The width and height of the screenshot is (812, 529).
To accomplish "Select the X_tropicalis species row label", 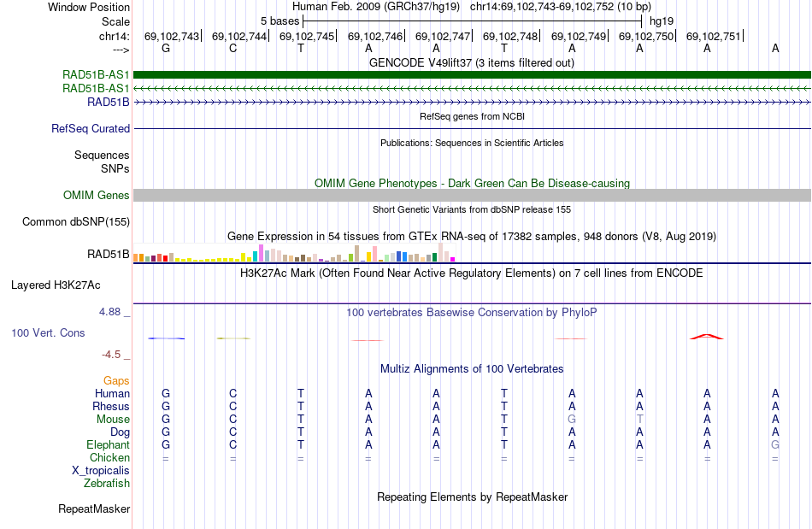I will tap(101, 471).
